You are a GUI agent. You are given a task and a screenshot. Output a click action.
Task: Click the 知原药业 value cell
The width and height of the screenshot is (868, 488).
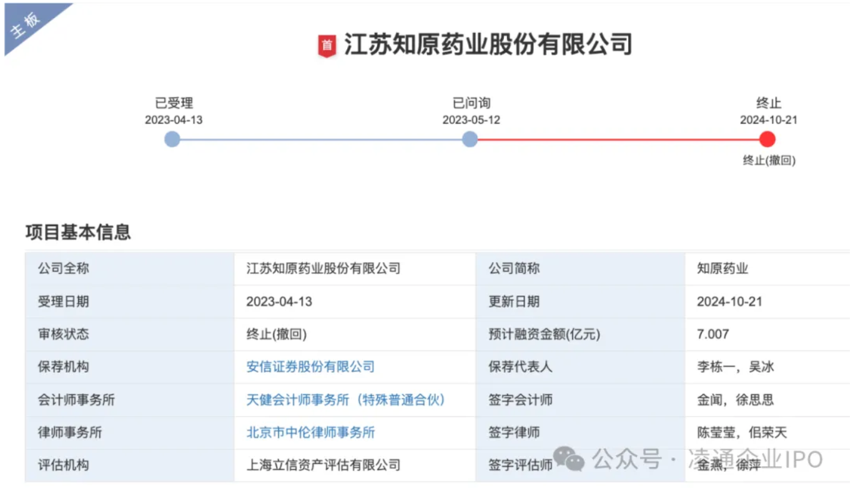point(767,269)
